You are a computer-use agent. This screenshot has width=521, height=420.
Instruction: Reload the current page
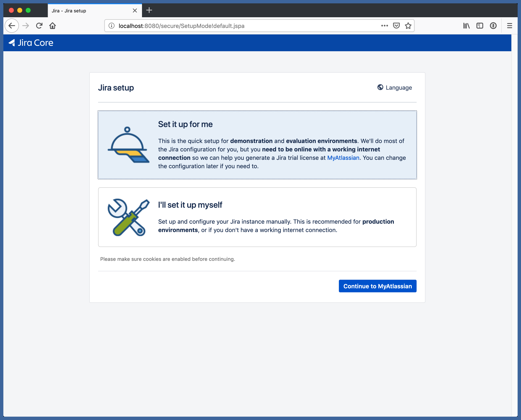(39, 26)
